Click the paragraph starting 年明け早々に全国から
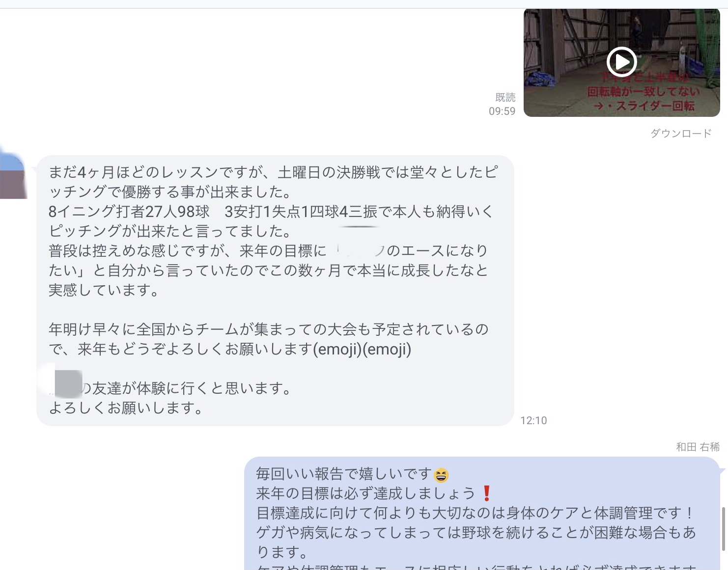 269,339
